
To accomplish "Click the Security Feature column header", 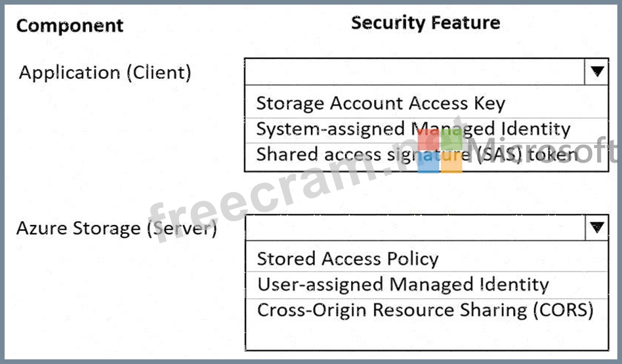I will [425, 23].
